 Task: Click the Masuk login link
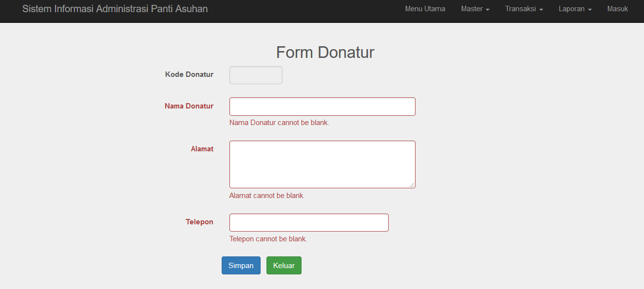[x=617, y=9]
